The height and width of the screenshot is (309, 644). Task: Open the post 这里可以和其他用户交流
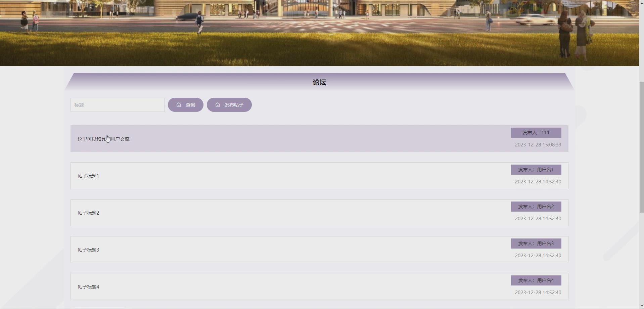click(319, 139)
